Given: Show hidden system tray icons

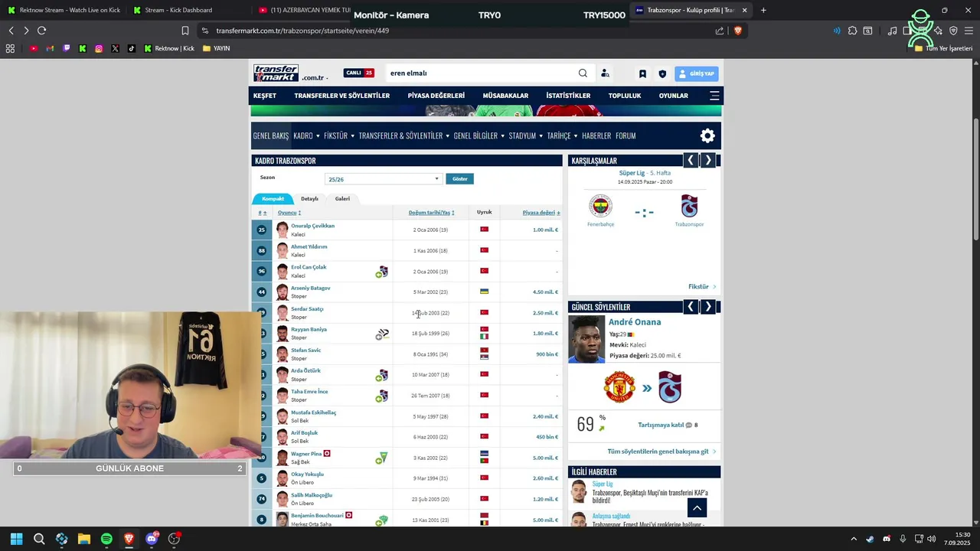Looking at the screenshot, I should tap(853, 539).
